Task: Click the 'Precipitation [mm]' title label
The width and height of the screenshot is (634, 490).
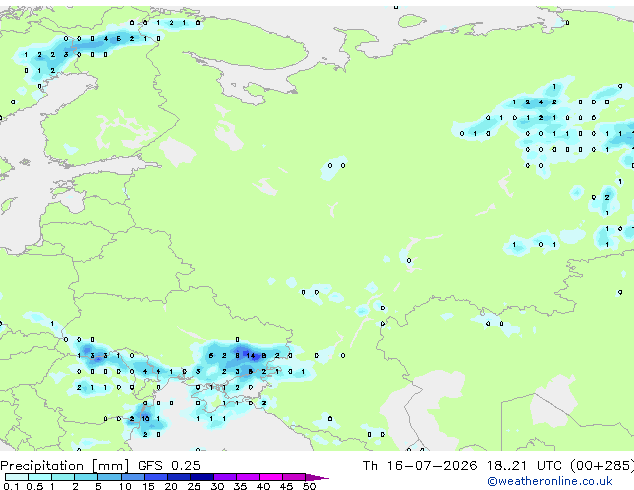Action: tap(65, 466)
